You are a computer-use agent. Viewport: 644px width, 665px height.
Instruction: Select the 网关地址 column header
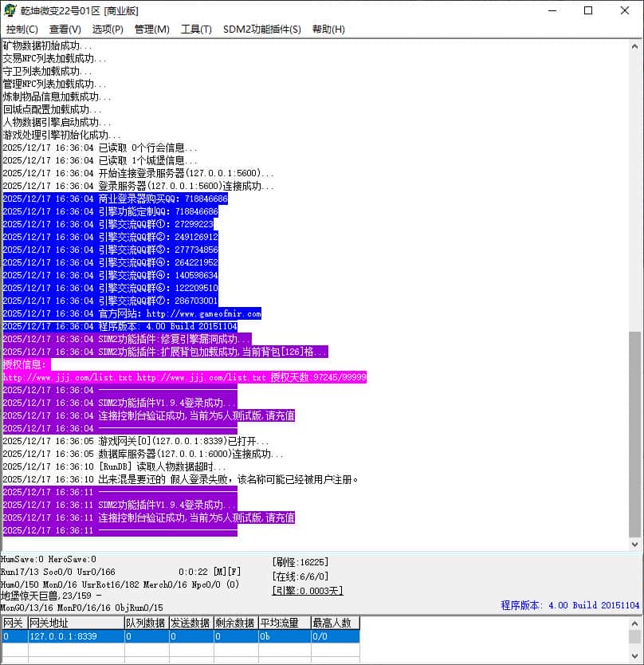tap(77, 623)
